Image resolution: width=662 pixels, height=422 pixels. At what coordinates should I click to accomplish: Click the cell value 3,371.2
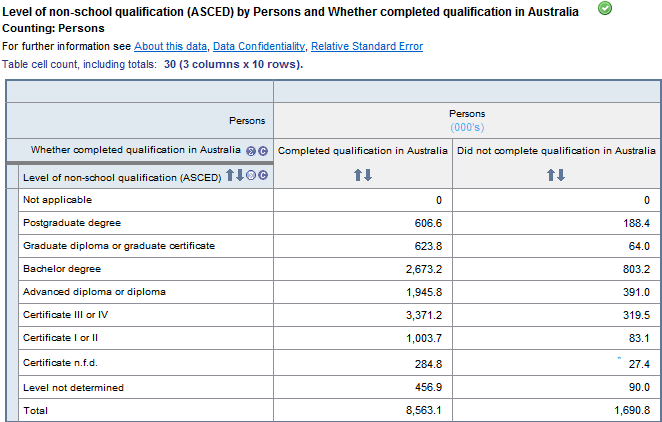(x=424, y=315)
